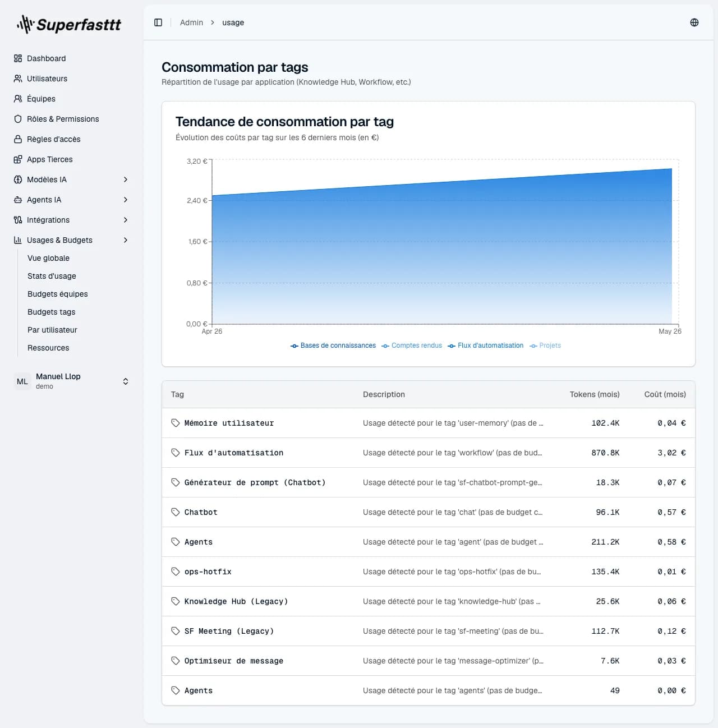The height and width of the screenshot is (728, 718).
Task: Collapse the Usages & Budgets chevron
Action: tap(126, 240)
